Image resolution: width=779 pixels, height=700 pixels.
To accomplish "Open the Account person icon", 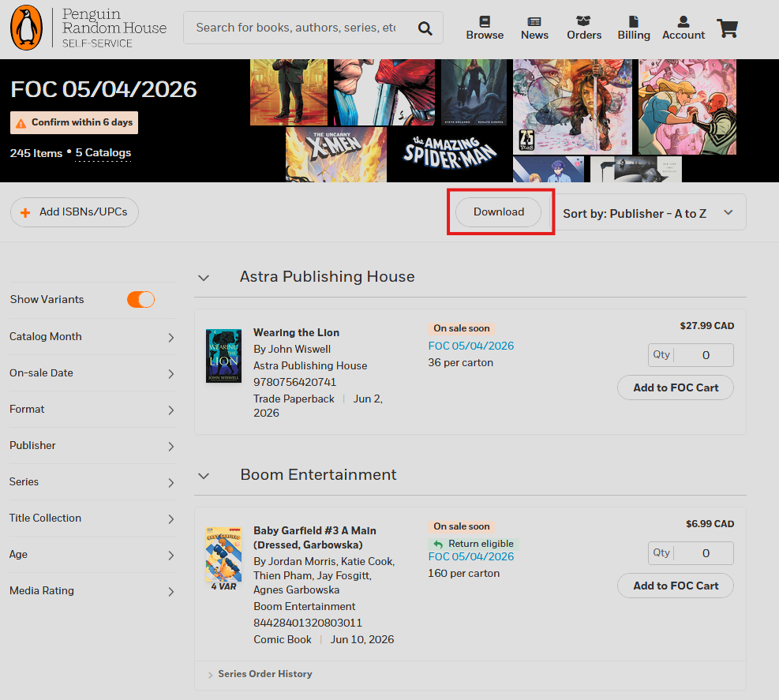I will click(x=683, y=21).
